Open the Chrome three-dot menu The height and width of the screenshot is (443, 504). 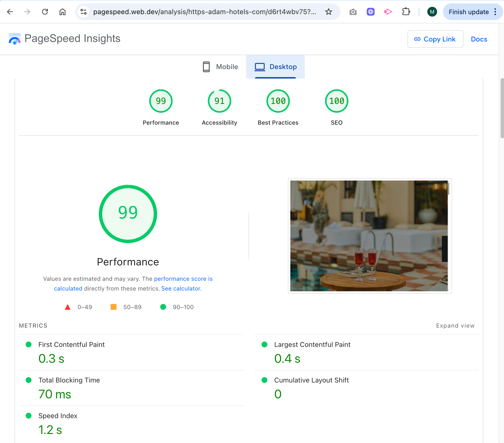click(495, 11)
